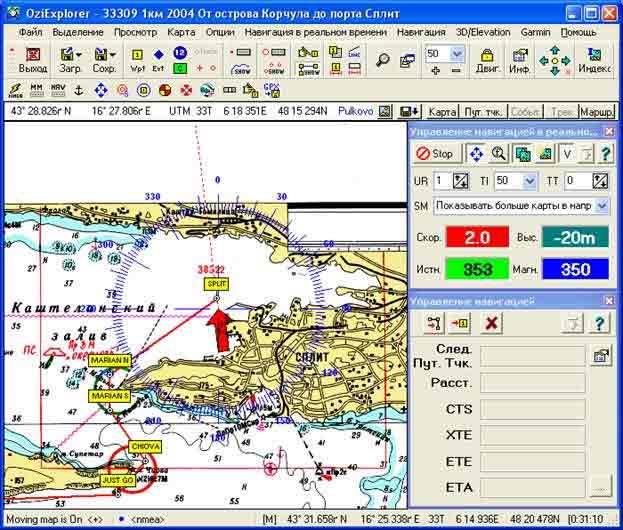This screenshot has width=623, height=530.
Task: Click the track SHOW toolbar icon
Action: pos(241,70)
